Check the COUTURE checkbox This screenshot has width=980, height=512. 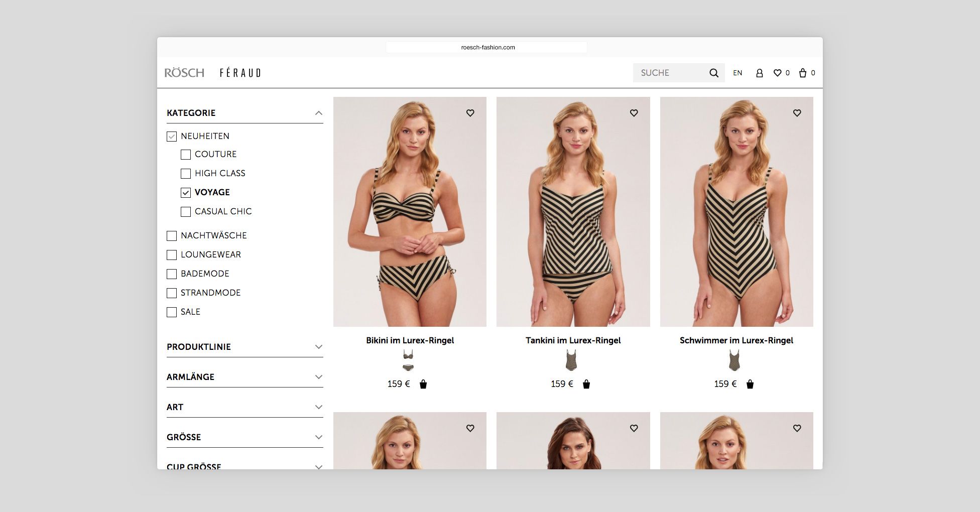(x=186, y=155)
